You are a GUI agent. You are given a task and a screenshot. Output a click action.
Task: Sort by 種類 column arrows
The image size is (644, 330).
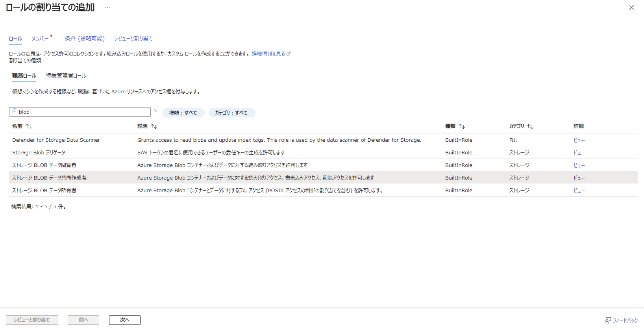[x=462, y=126]
